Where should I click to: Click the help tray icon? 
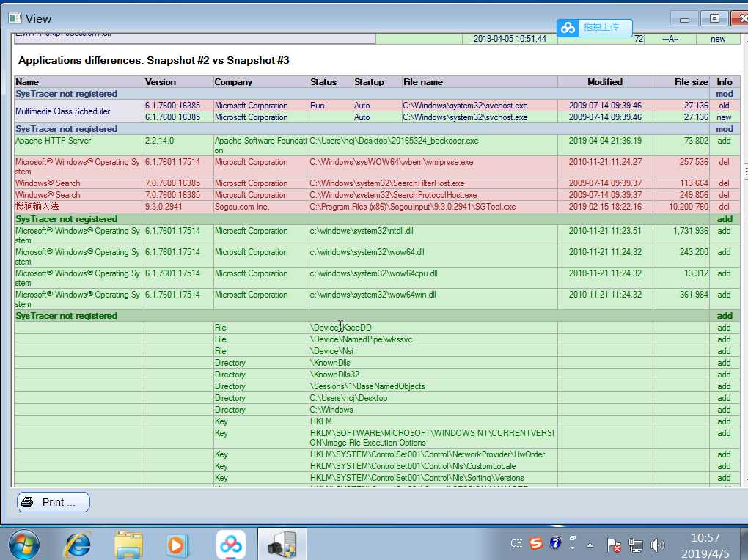[555, 543]
